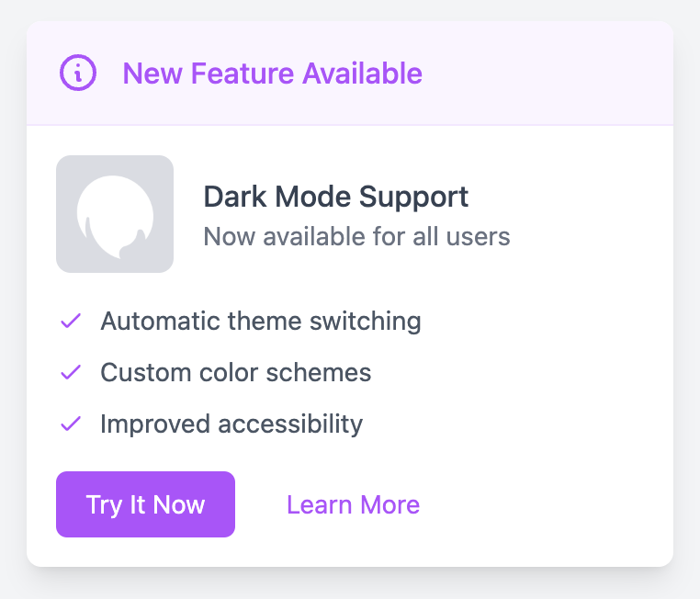This screenshot has height=599, width=700.
Task: Click the circled info icon in the header
Action: click(78, 73)
